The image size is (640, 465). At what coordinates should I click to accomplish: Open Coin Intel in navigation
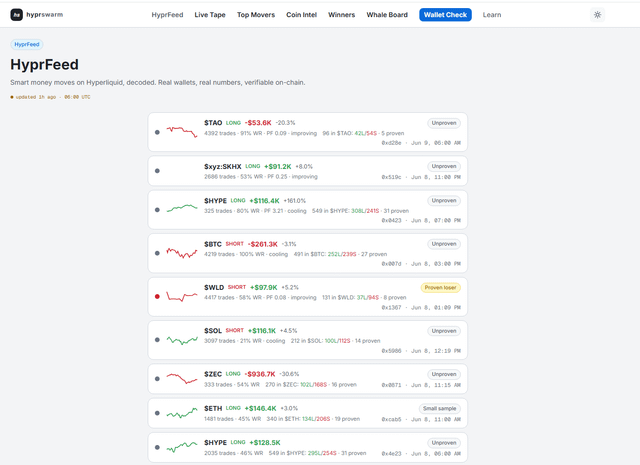tap(301, 15)
